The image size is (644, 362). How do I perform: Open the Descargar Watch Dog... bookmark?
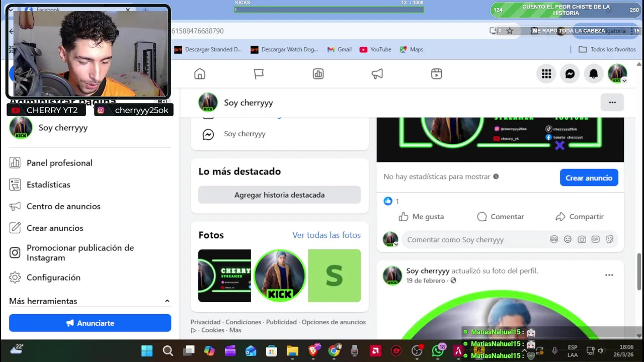(x=284, y=49)
